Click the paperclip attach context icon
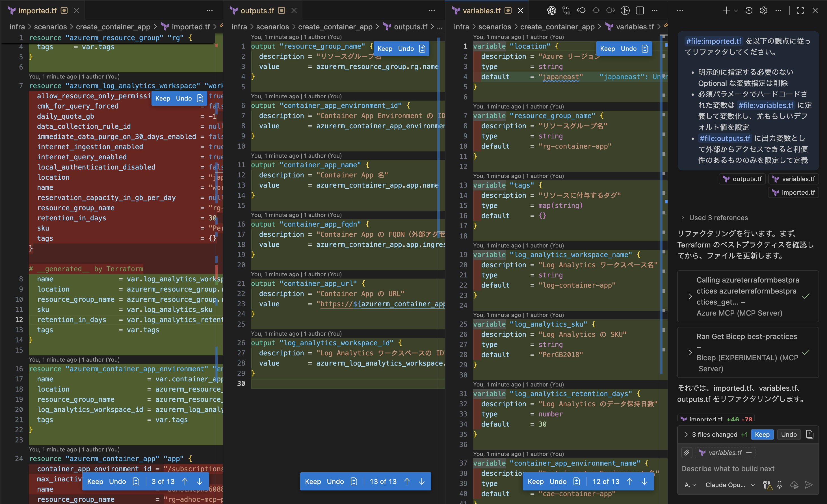Screen dimensions: 827x504 tap(687, 453)
